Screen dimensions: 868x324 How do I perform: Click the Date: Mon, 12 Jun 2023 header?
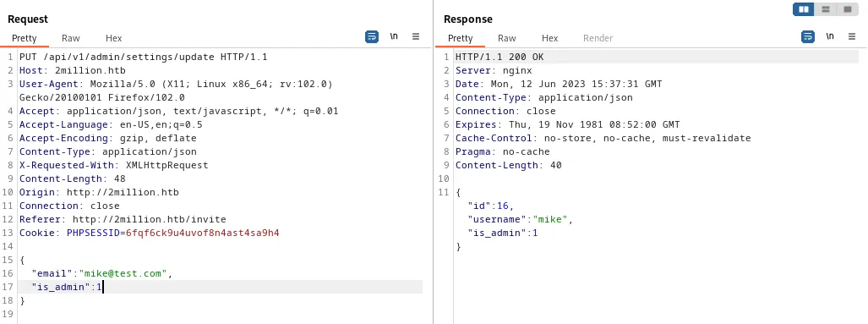point(559,85)
